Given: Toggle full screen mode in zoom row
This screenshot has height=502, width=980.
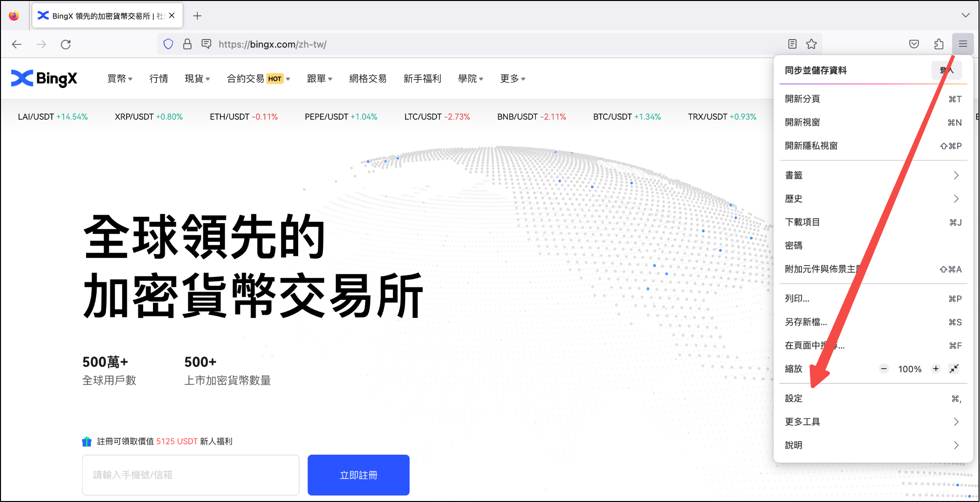Looking at the screenshot, I should tap(954, 369).
